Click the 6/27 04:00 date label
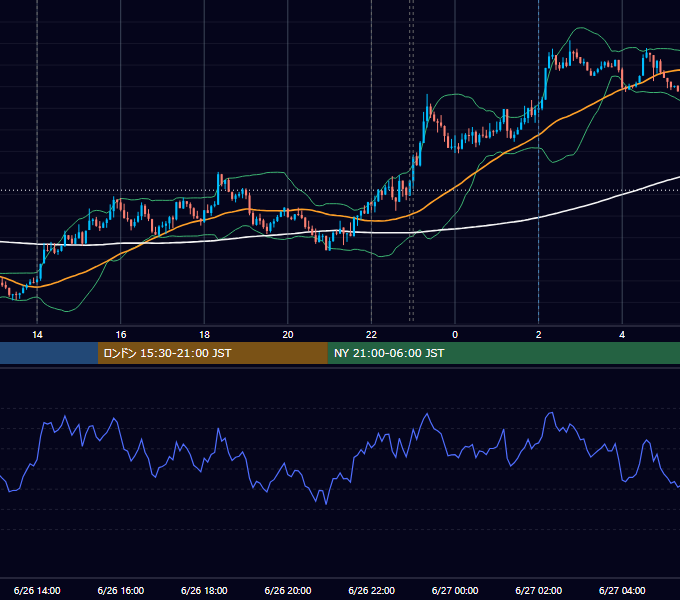680x600 pixels. 622,590
